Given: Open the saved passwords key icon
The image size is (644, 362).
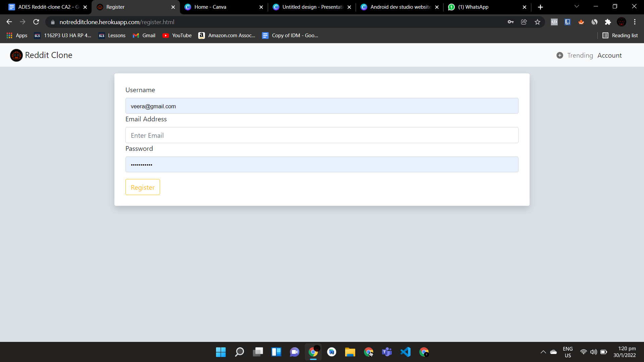Looking at the screenshot, I should tap(511, 22).
